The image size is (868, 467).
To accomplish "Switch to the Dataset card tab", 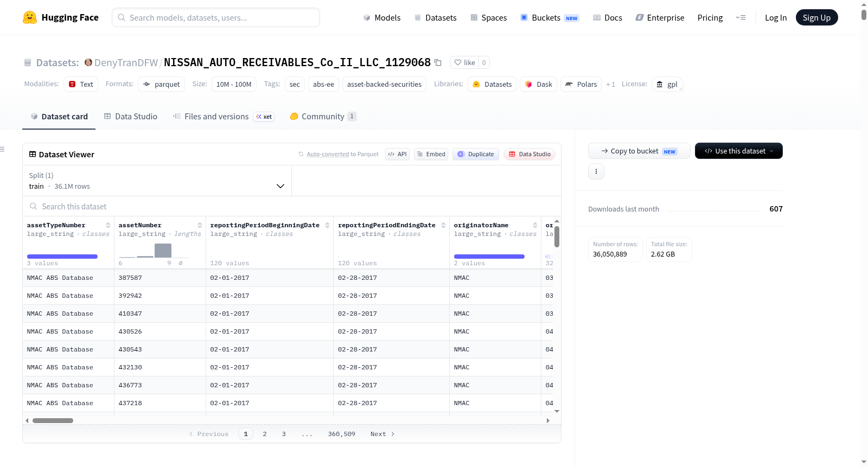I will click(x=59, y=117).
